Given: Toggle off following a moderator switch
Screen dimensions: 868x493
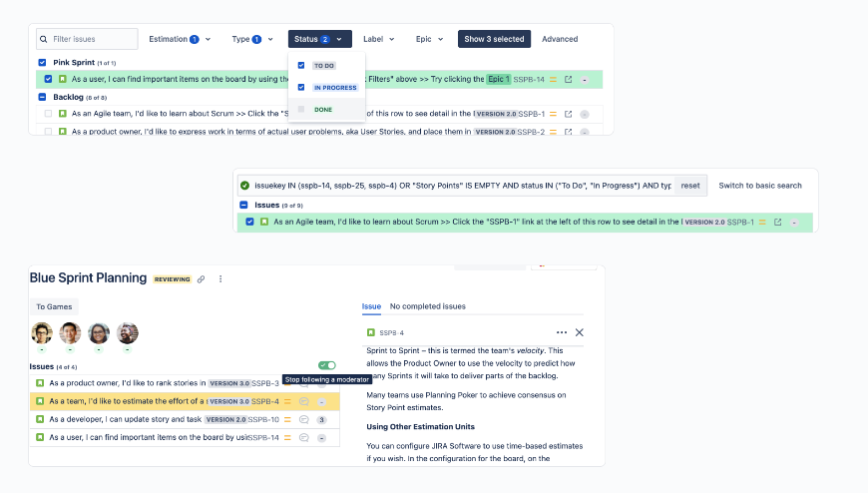Looking at the screenshot, I should 327,365.
